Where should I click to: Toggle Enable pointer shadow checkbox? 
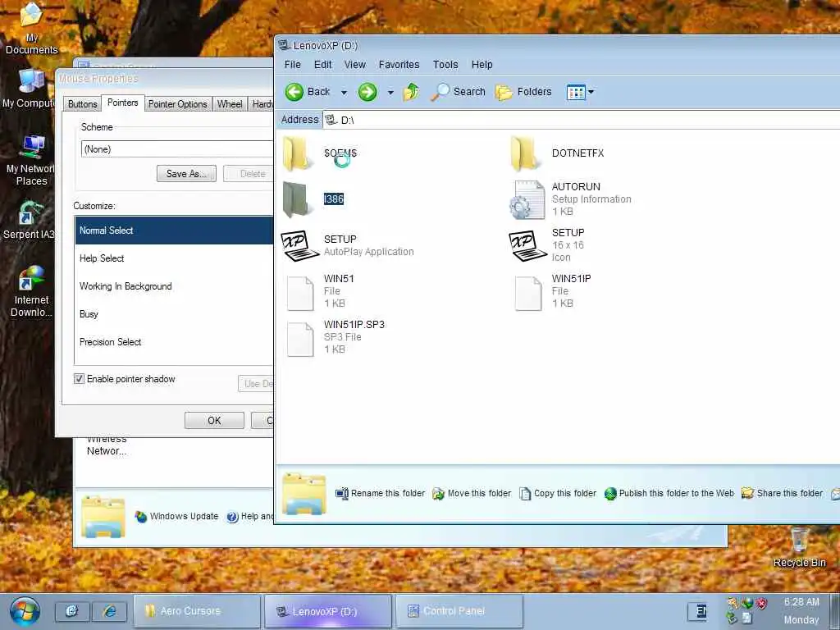79,379
